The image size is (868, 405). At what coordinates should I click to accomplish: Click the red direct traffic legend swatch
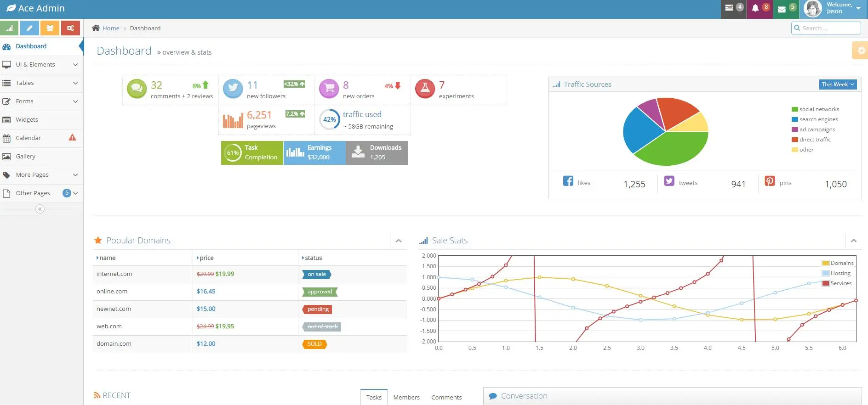click(795, 140)
